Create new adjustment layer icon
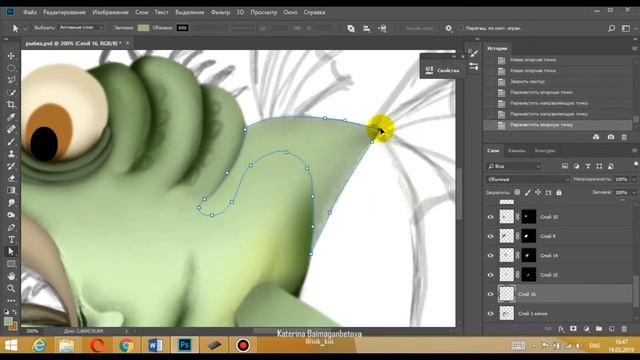The image size is (640, 360). point(587,329)
